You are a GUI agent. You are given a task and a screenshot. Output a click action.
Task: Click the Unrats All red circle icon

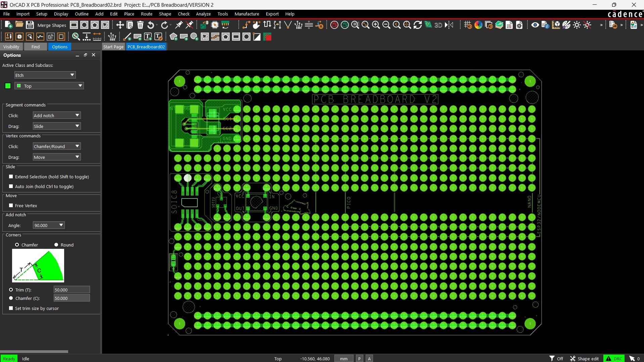(x=334, y=25)
